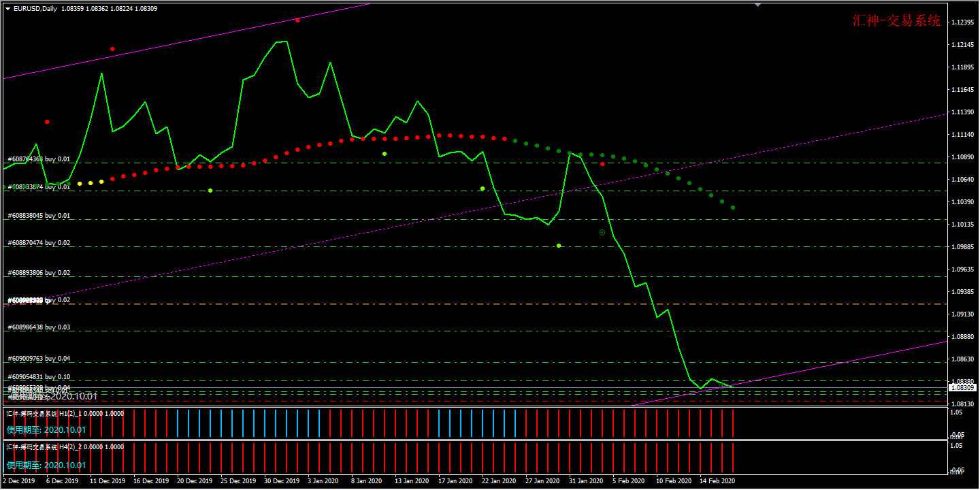Click price axis value 1.11895
Image resolution: width=980 pixels, height=490 pixels.
click(962, 67)
